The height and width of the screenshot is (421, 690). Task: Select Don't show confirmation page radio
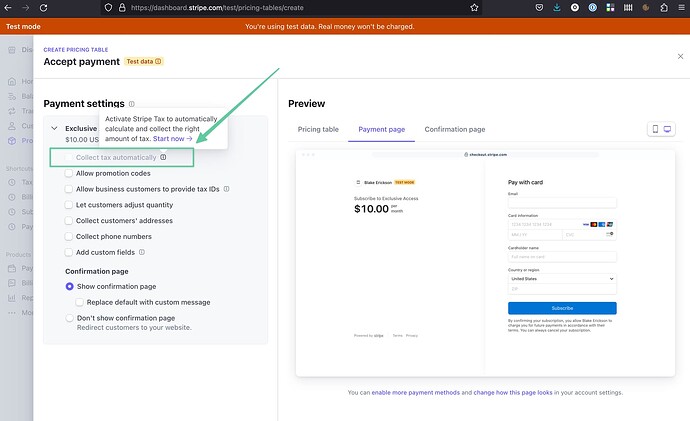pyautogui.click(x=70, y=318)
